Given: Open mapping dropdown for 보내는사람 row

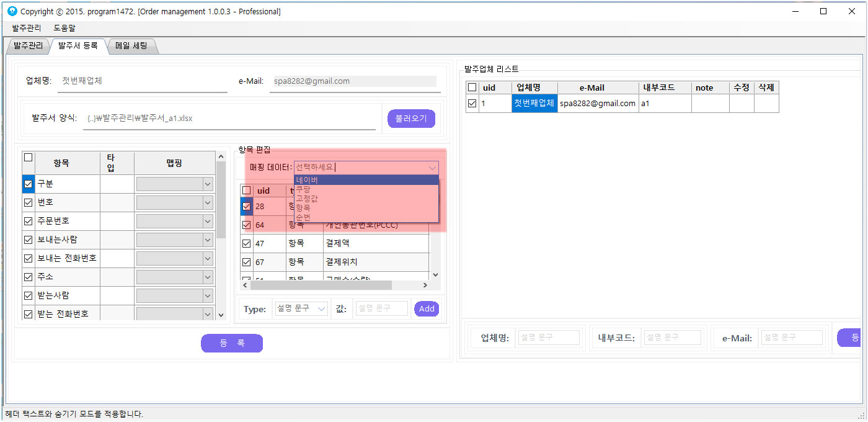Looking at the screenshot, I should [175, 240].
